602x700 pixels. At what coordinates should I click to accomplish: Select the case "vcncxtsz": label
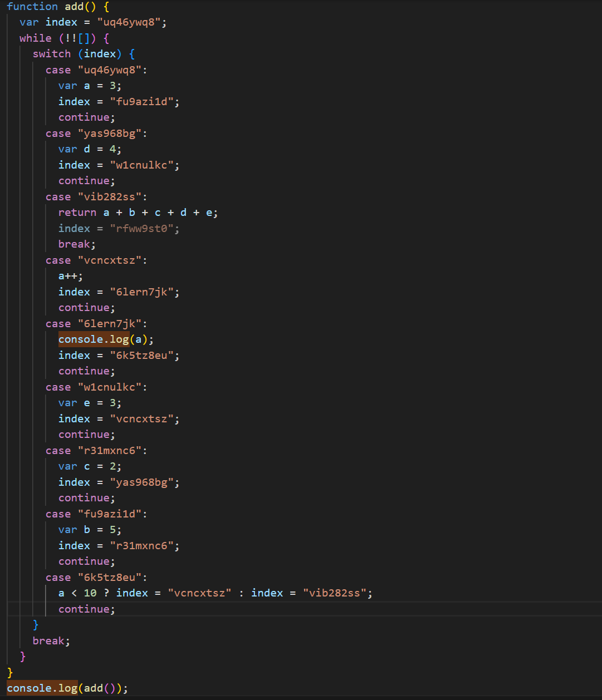click(96, 260)
